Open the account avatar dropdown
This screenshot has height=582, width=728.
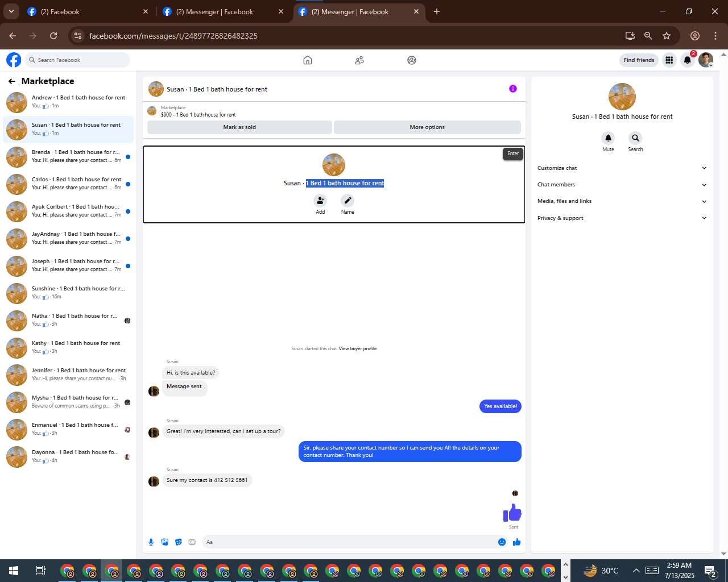tap(706, 60)
